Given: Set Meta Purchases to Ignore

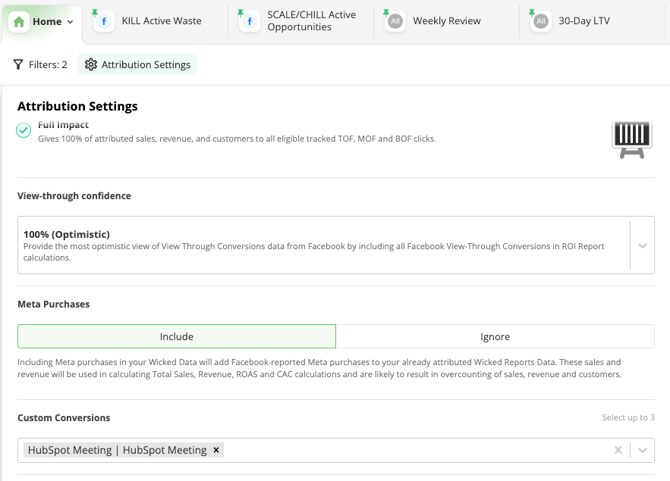Looking at the screenshot, I should [495, 337].
